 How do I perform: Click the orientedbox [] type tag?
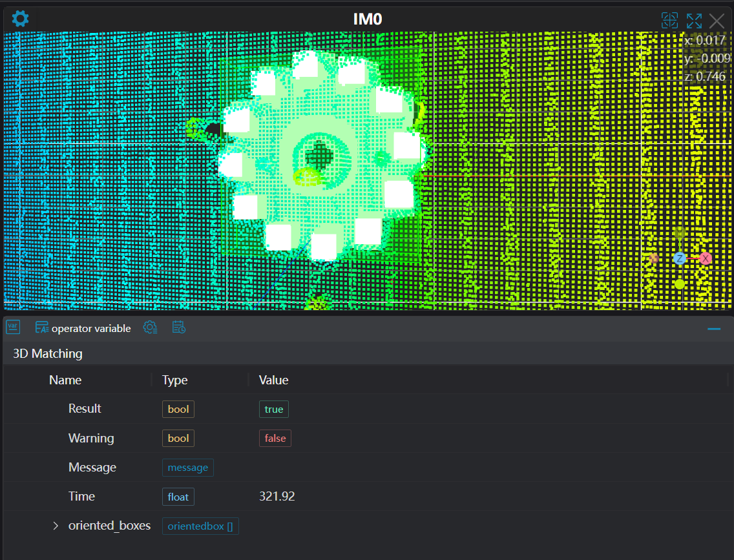[x=200, y=526]
